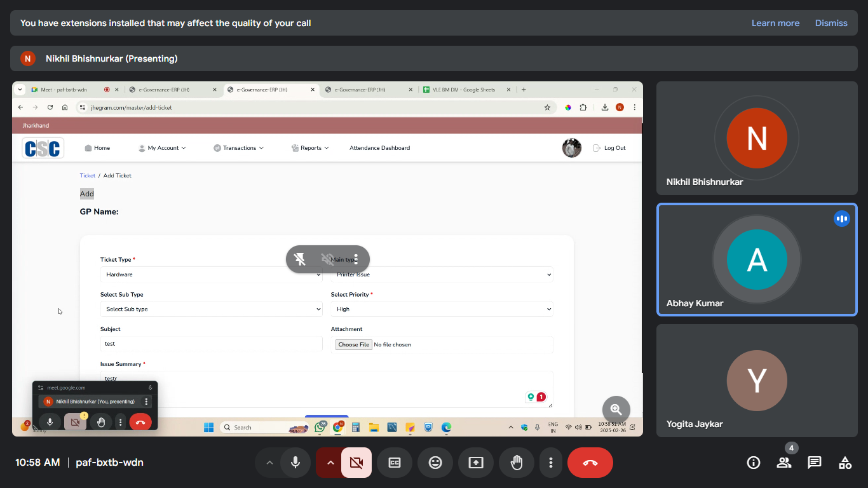
Task: Click the Subject field containing test
Action: (x=212, y=344)
